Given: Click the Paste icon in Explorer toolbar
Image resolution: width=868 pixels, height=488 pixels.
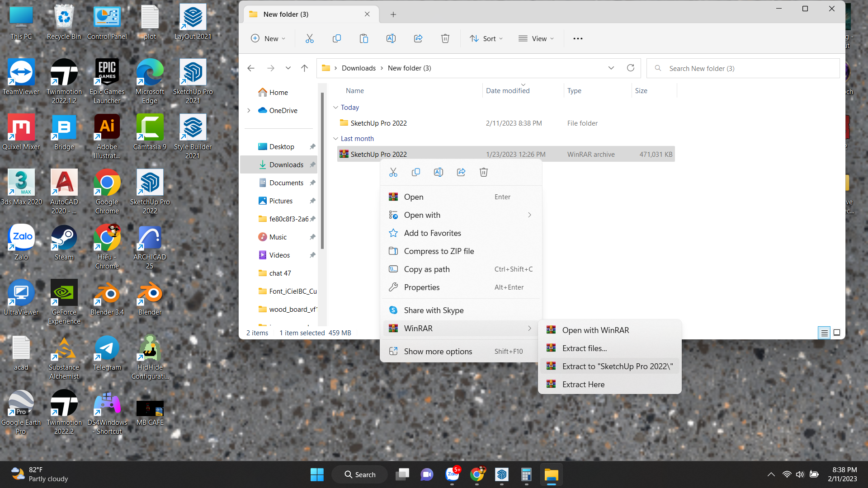Looking at the screenshot, I should point(363,39).
